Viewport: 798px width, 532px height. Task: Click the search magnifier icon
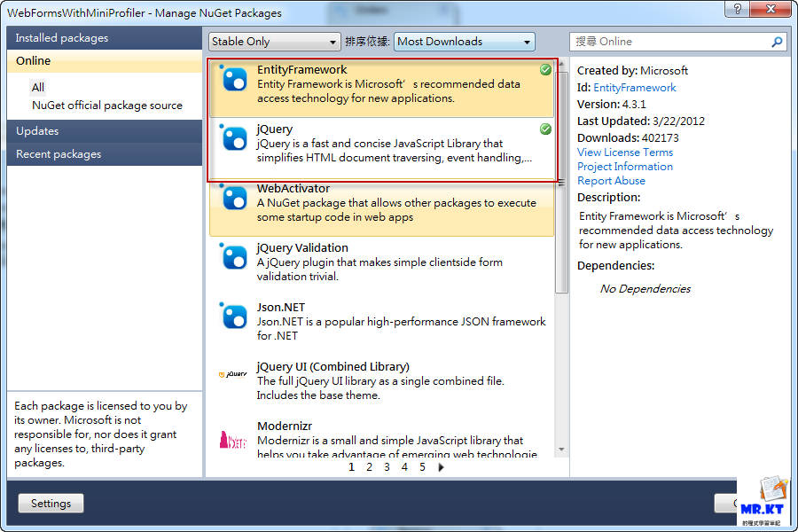[x=777, y=42]
